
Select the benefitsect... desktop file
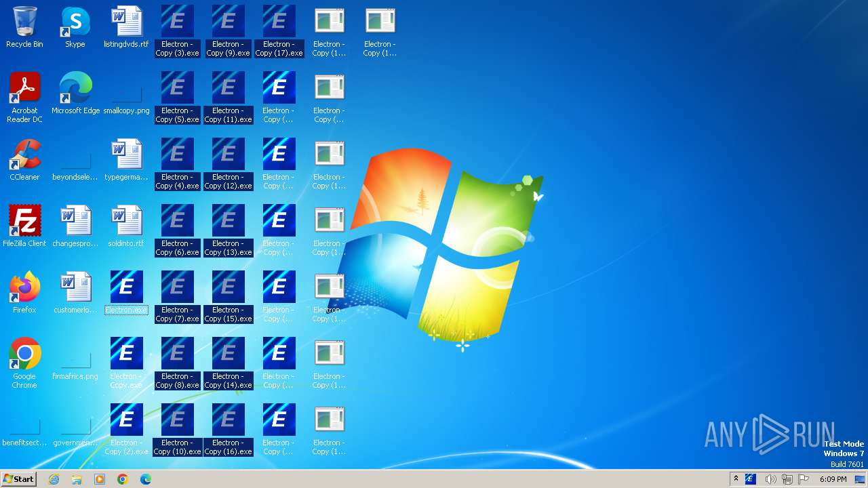point(24,426)
